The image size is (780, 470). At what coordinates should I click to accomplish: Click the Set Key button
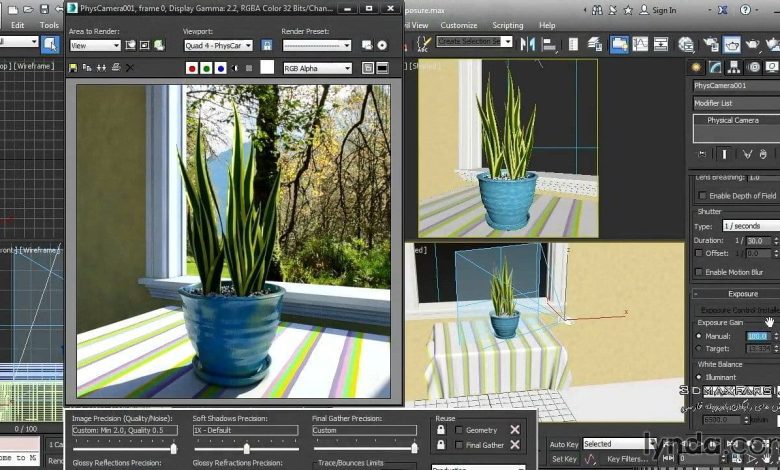(x=564, y=459)
